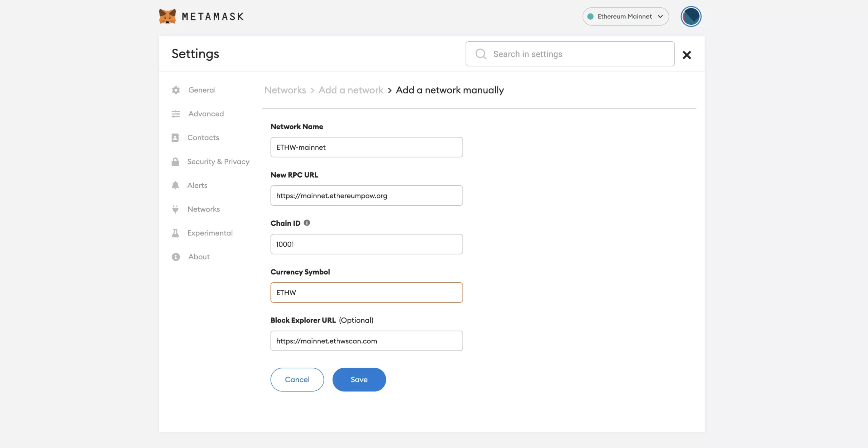Select the Network Name input field
Image resolution: width=868 pixels, height=448 pixels.
click(x=366, y=147)
